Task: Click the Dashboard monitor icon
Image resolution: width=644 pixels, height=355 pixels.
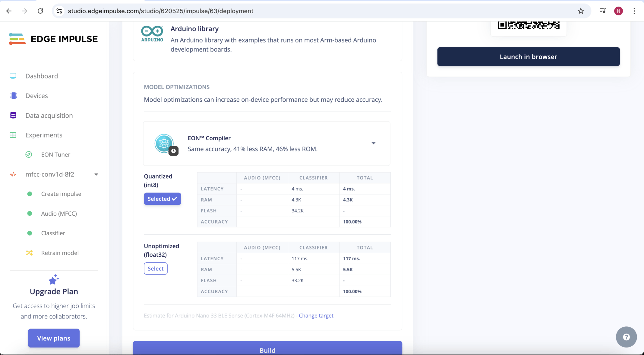Action: [13, 76]
